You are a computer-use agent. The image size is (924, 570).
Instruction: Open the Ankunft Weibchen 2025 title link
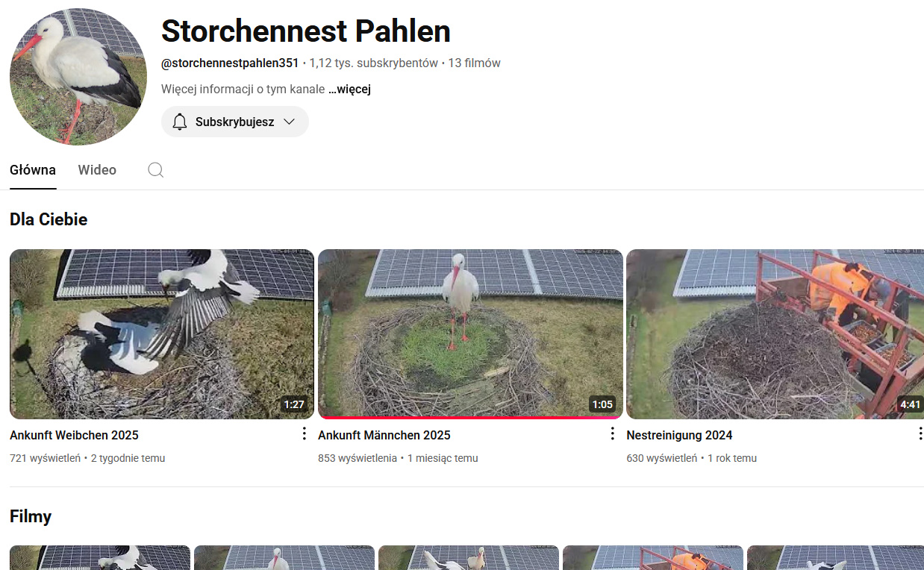point(74,435)
